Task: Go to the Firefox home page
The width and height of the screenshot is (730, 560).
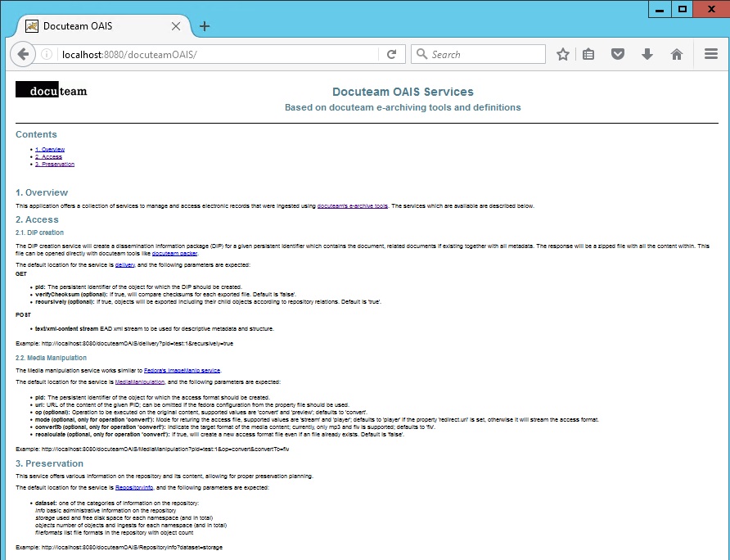Action: click(x=677, y=55)
